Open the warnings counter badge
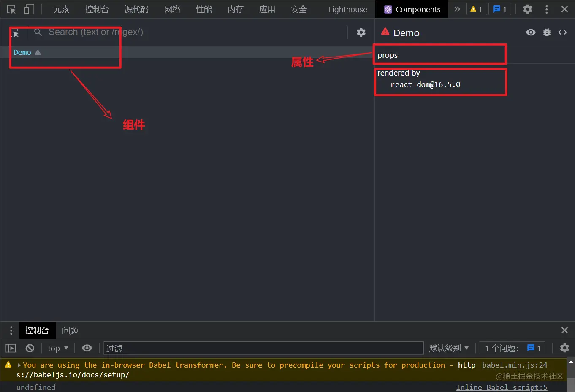The height and width of the screenshot is (392, 575). pos(476,9)
